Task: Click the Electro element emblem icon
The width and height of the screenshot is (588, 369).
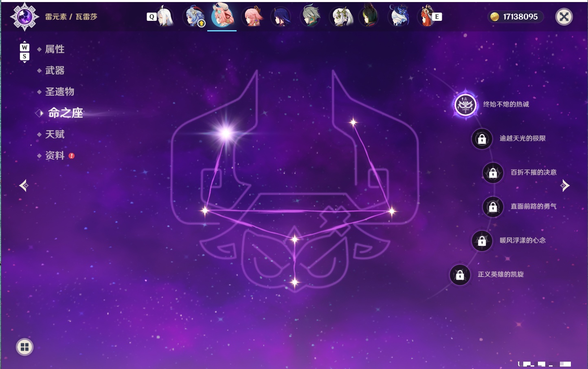Action: click(x=24, y=17)
